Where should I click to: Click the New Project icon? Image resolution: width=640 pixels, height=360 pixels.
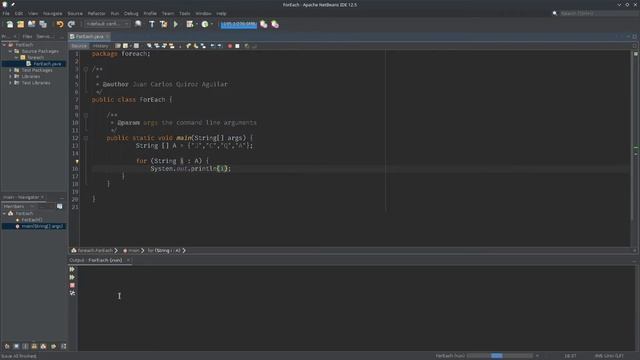pos(20,24)
